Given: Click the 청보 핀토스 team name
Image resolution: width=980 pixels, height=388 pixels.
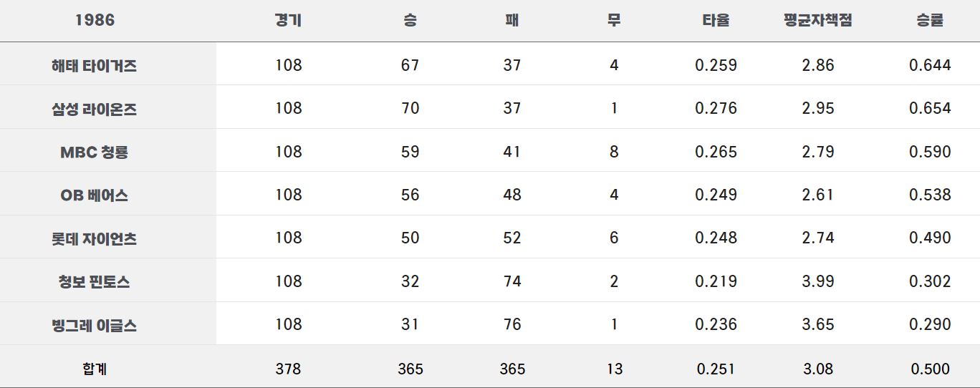Looking at the screenshot, I should (95, 281).
